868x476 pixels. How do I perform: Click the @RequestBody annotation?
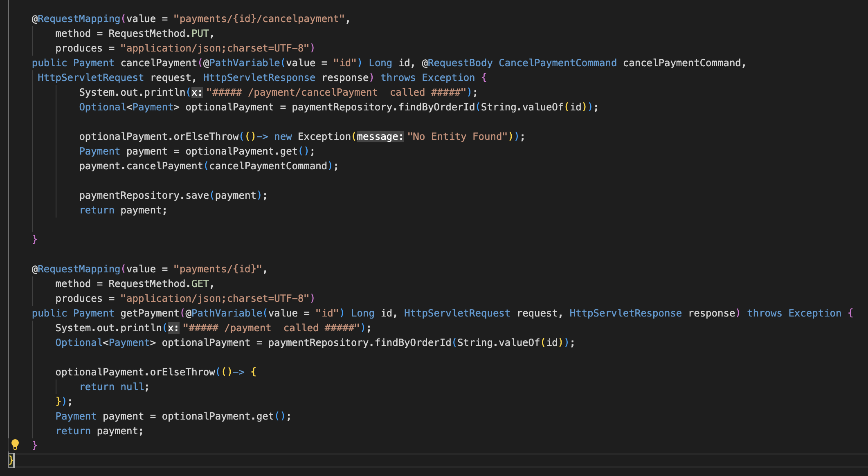pyautogui.click(x=457, y=63)
